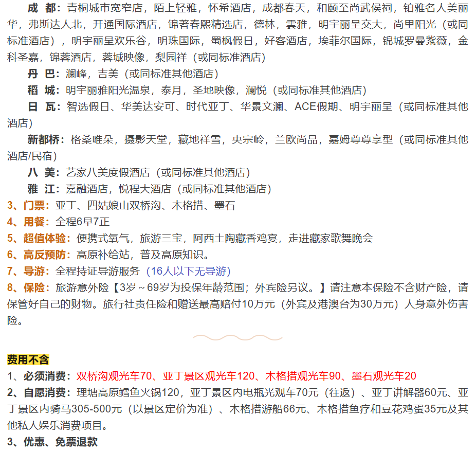Click the heading '3、优惠、免票退款'
Screen dimensions: 476x451
pos(52,442)
